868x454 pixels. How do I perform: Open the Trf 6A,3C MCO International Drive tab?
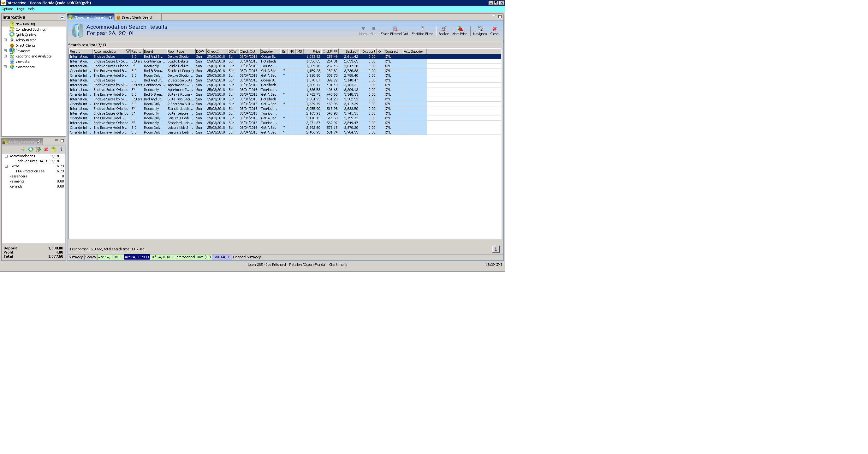coord(181,257)
